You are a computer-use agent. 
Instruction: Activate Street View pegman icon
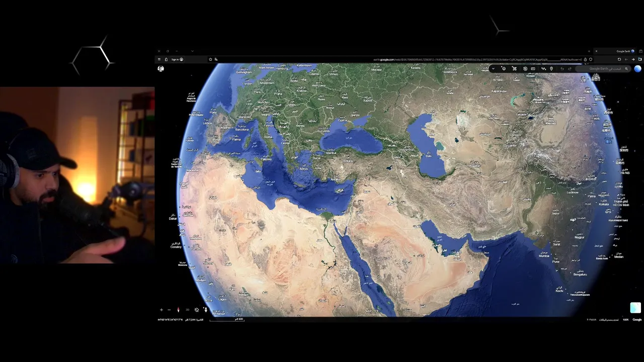click(x=205, y=309)
